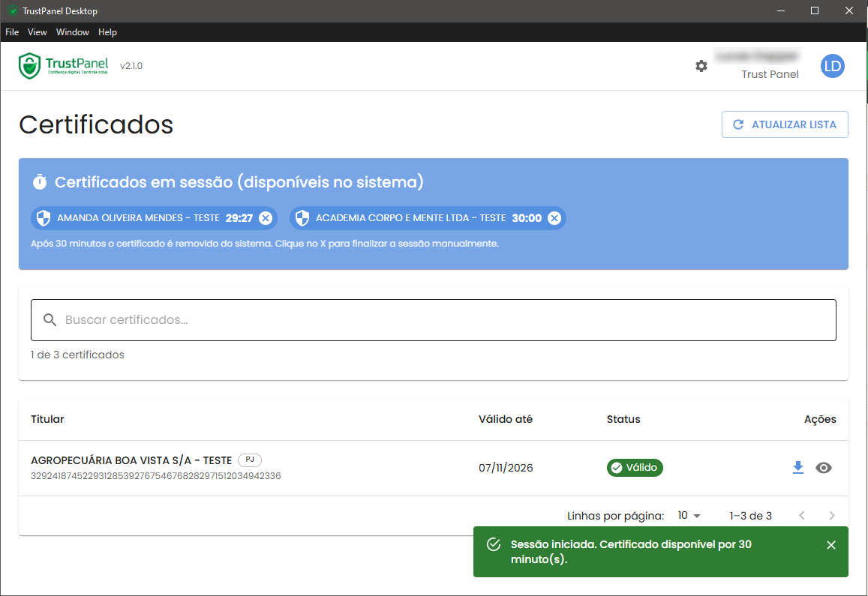The image size is (868, 596).
Task: Dismiss the Sessão iniciada notification
Action: click(x=831, y=545)
